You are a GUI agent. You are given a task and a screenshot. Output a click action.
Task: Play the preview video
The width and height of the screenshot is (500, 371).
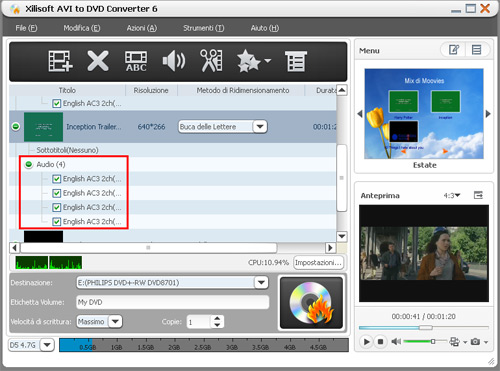click(x=366, y=342)
